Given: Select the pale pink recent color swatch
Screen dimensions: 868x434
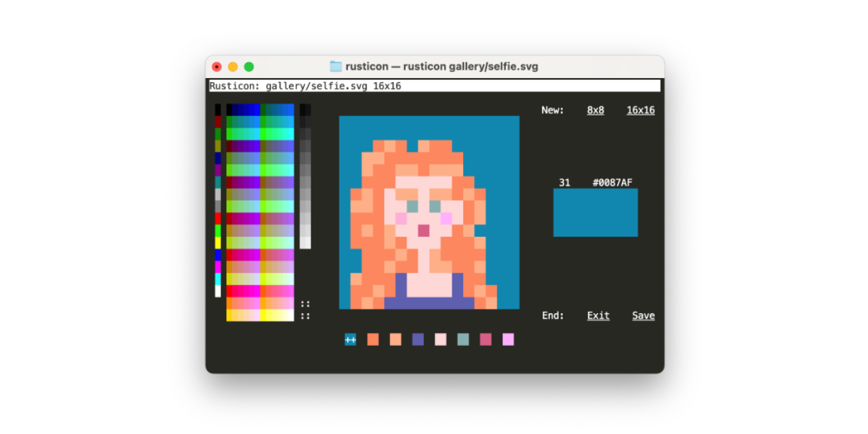Looking at the screenshot, I should tap(440, 339).
